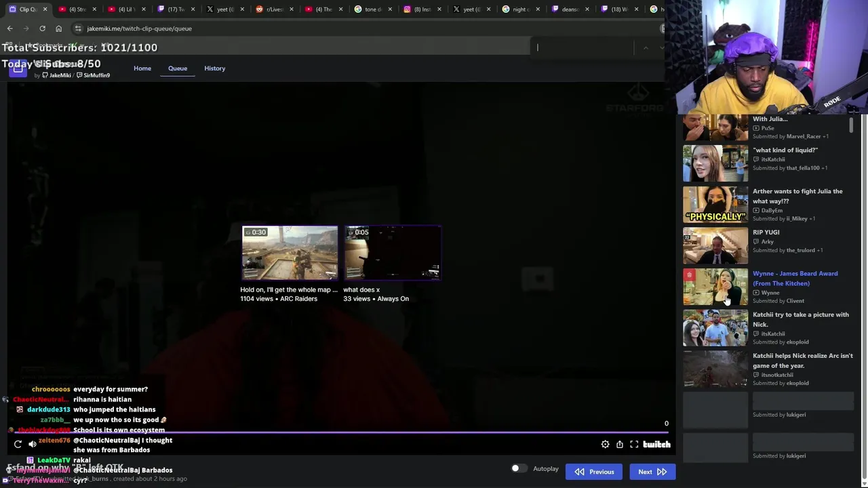The height and width of the screenshot is (488, 868).
Task: Open the JakeMiki GitHub link
Action: 56,75
